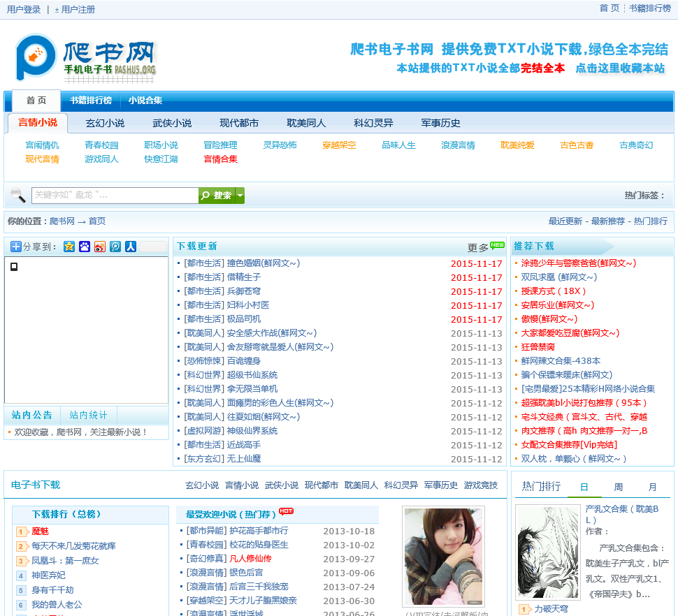Share to Renren icon

[x=131, y=247]
